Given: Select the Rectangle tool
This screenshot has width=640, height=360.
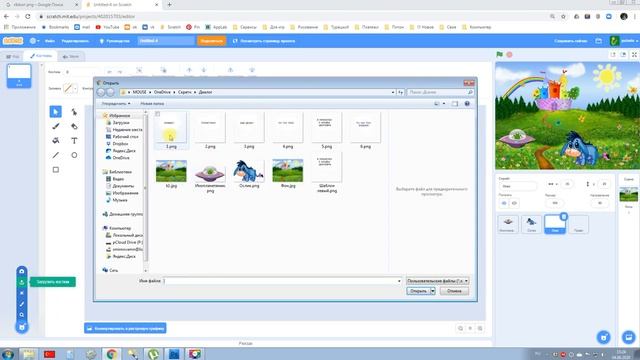Looking at the screenshot, I should point(56,170).
